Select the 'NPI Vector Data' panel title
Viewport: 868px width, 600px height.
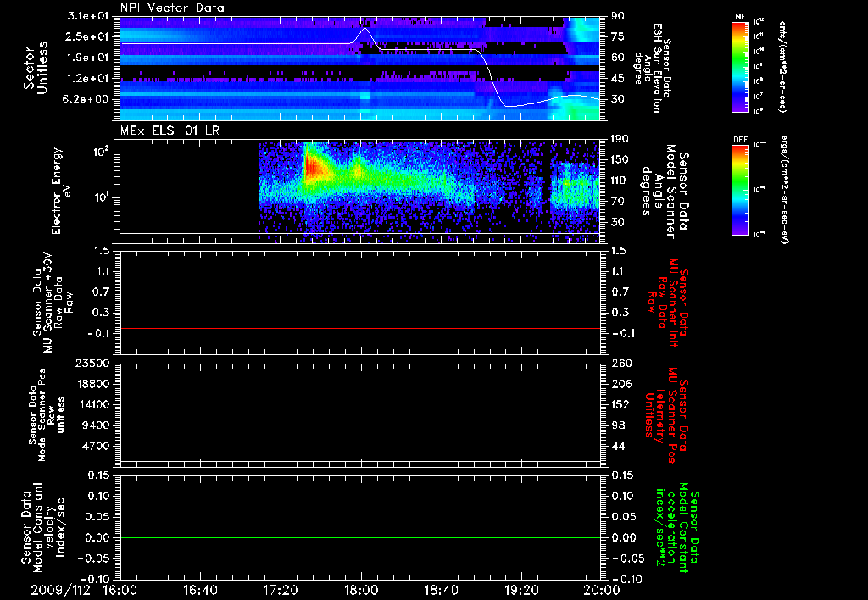[x=172, y=8]
